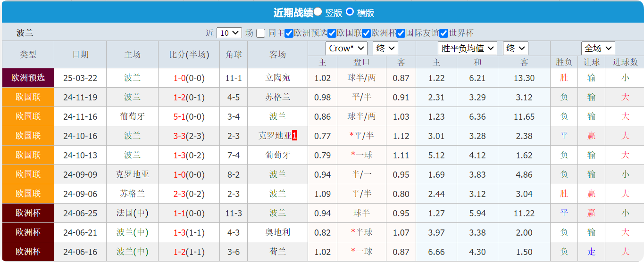644x262 pixels.
Task: Open the 胜平负均值 dropdown
Action: 468,48
